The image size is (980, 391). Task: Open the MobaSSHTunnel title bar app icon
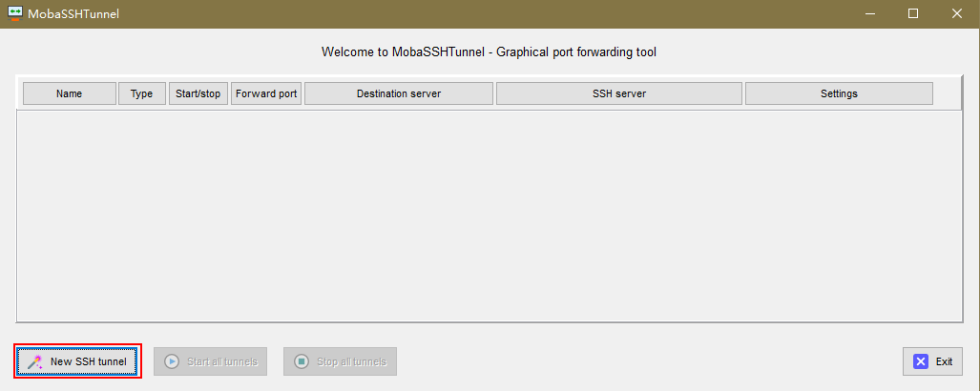pyautogui.click(x=15, y=13)
